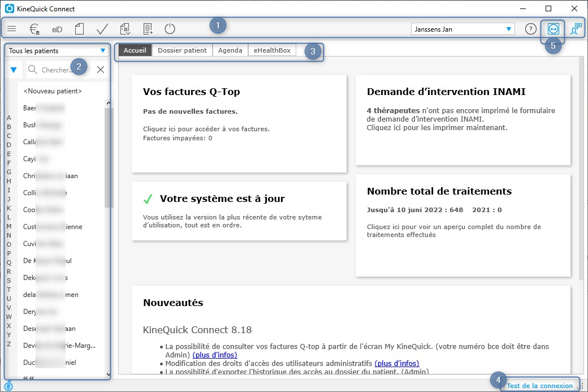Click the power button icon

[x=170, y=29]
